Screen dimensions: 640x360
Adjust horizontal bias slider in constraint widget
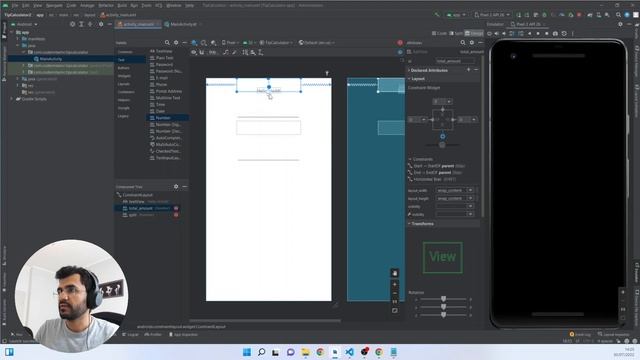coord(442,145)
